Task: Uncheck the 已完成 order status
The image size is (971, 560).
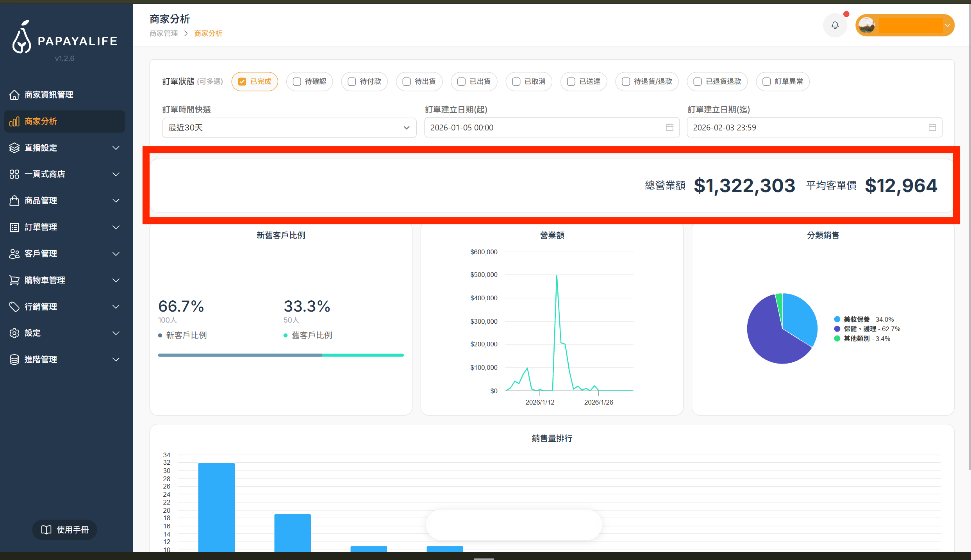Action: 242,82
